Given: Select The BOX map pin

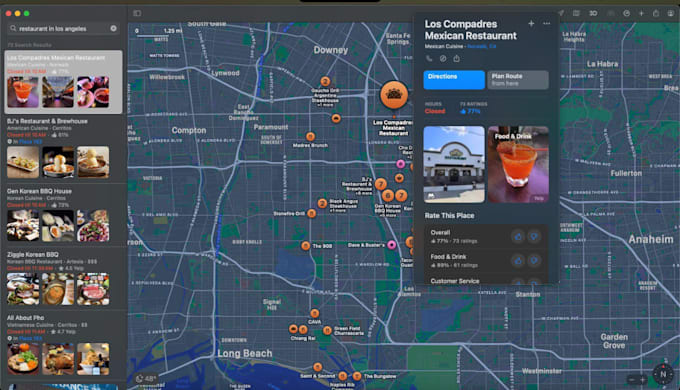Looking at the screenshot, I should click(x=305, y=246).
